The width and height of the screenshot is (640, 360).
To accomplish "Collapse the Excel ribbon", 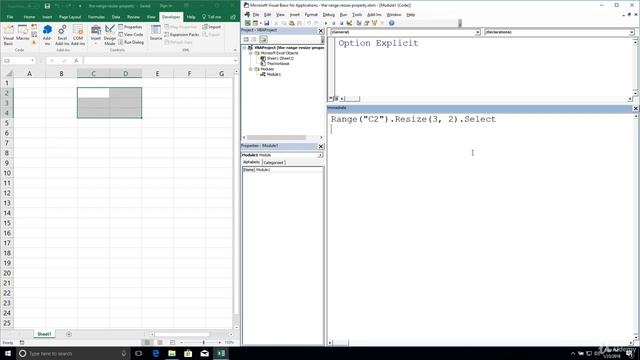I will [235, 50].
